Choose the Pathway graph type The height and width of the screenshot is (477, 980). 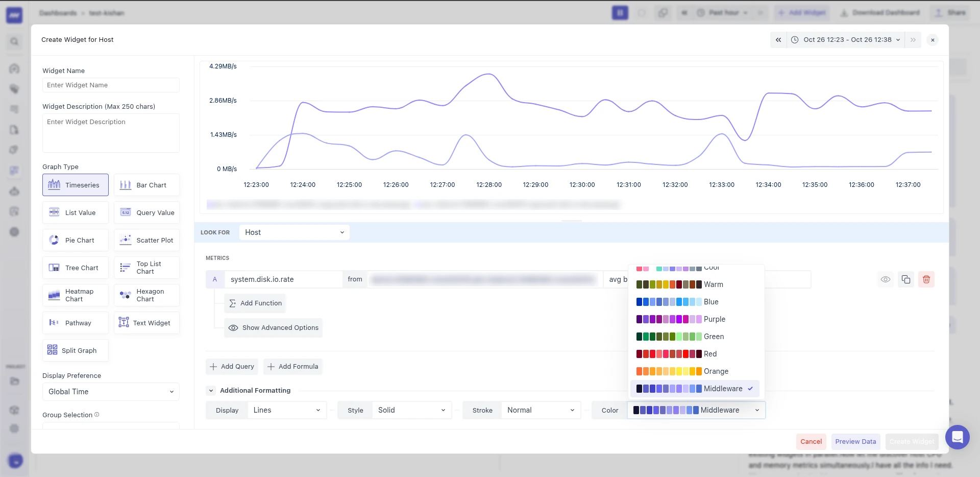[x=76, y=323]
